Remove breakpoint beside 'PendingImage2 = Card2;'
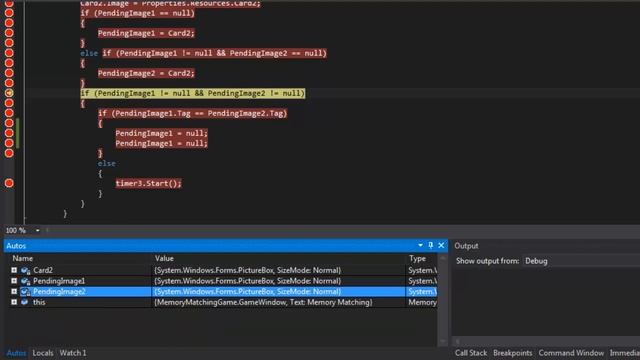Image resolution: width=640 pixels, height=360 pixels. pos(9,73)
